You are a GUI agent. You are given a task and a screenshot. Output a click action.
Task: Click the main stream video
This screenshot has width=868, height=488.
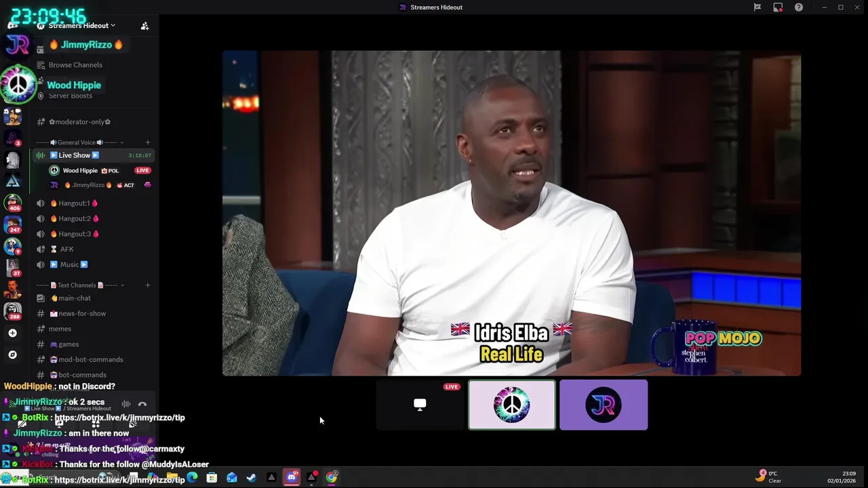[x=511, y=213]
